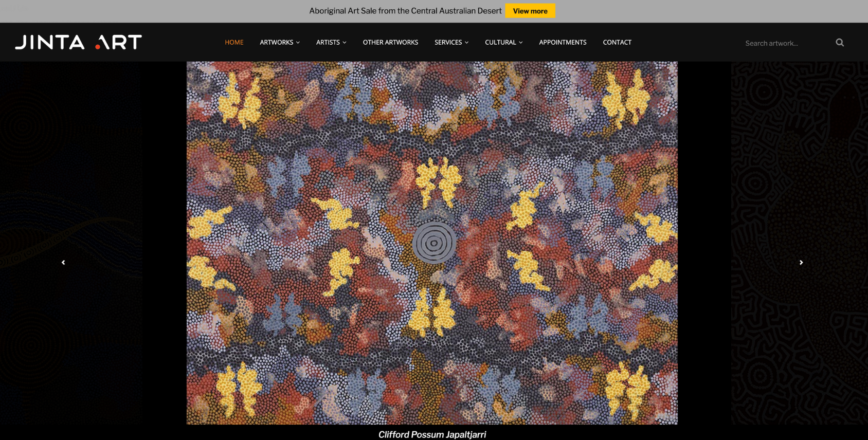Click the Jinta Art logo

click(78, 42)
